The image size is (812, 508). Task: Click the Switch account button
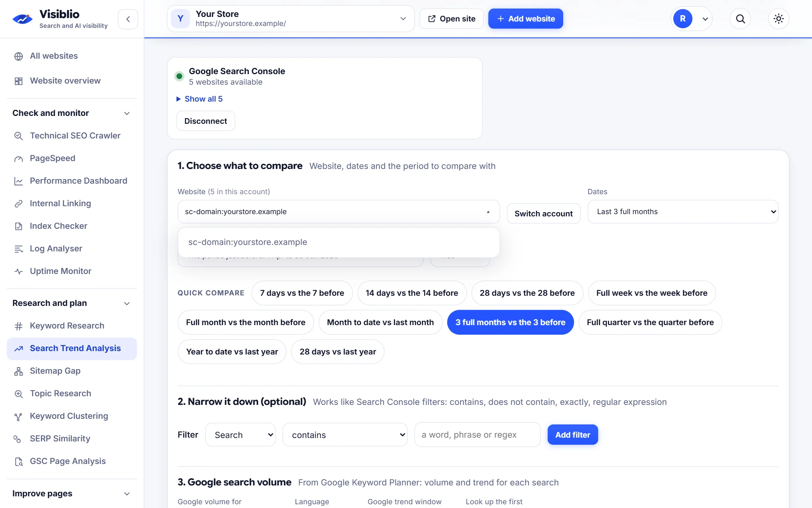[544, 214]
